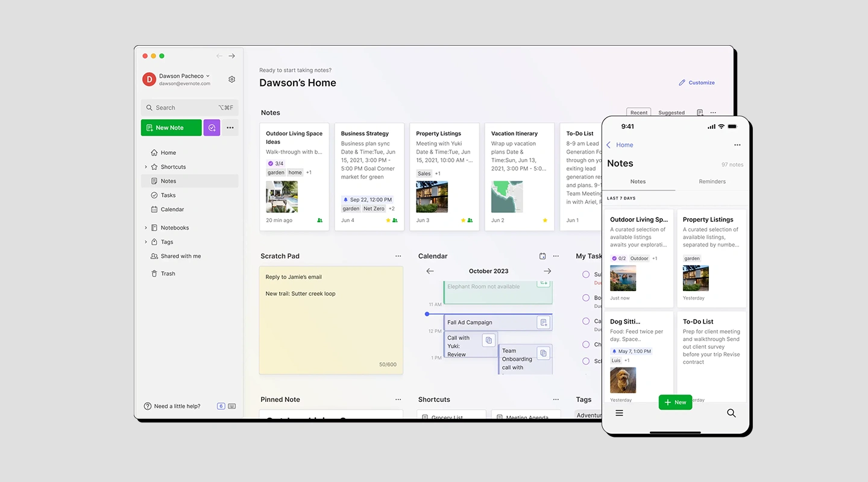
Task: Open the keyboard shortcuts icon in sidebar footer
Action: pyautogui.click(x=232, y=406)
